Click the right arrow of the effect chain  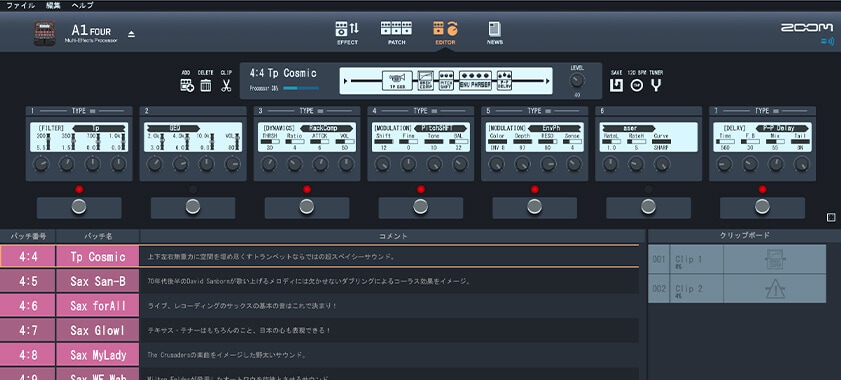click(x=547, y=81)
